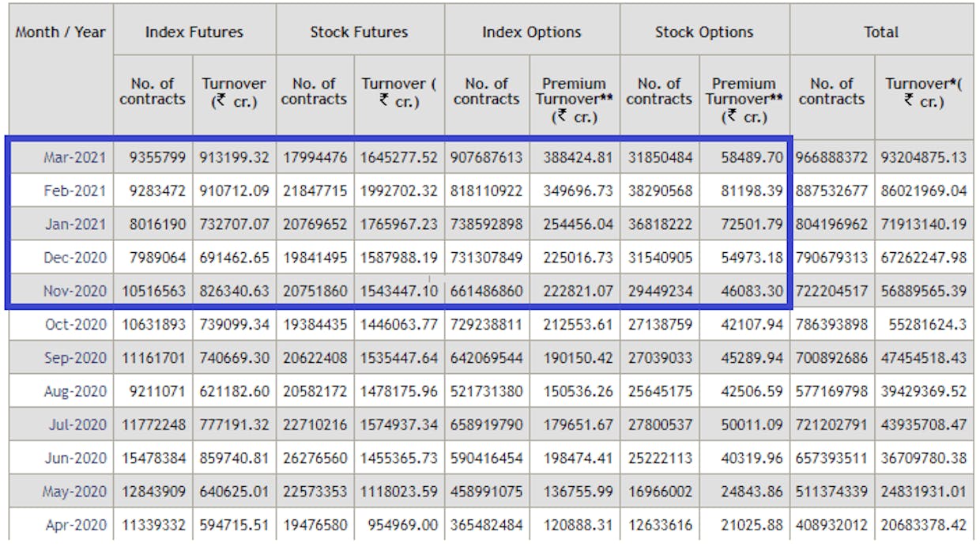Image resolution: width=980 pixels, height=547 pixels.
Task: Click Nov-2020 Stock Futures turnover 1543447.10
Action: [399, 291]
